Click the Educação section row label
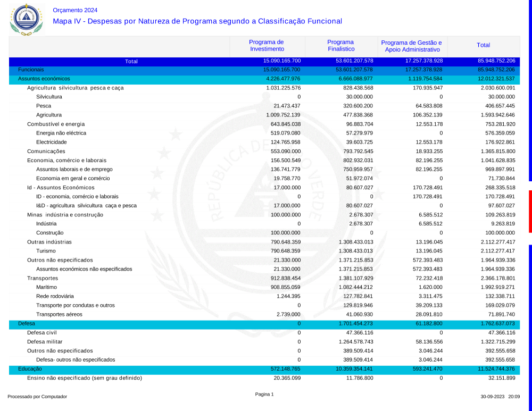The height and width of the screenshot is (411, 532). (30, 368)
